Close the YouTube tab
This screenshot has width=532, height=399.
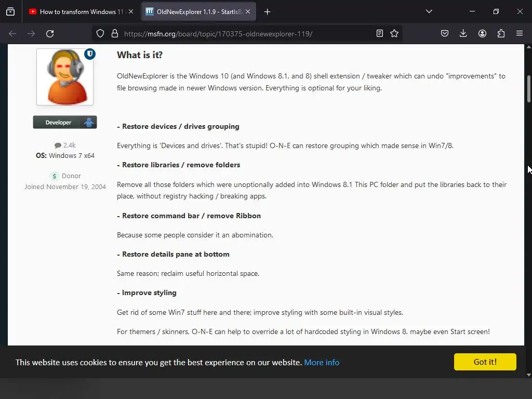[x=131, y=11]
